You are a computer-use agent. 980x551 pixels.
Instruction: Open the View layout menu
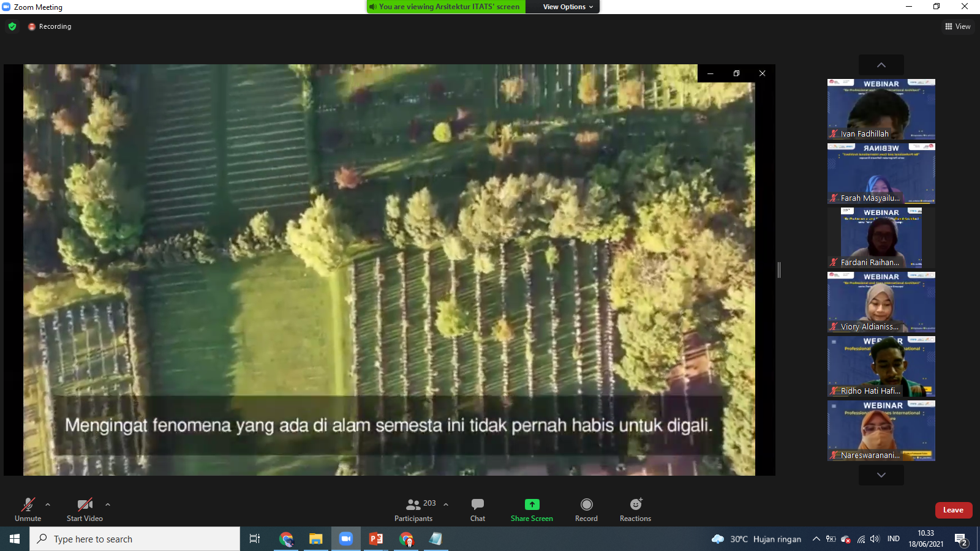click(x=958, y=26)
